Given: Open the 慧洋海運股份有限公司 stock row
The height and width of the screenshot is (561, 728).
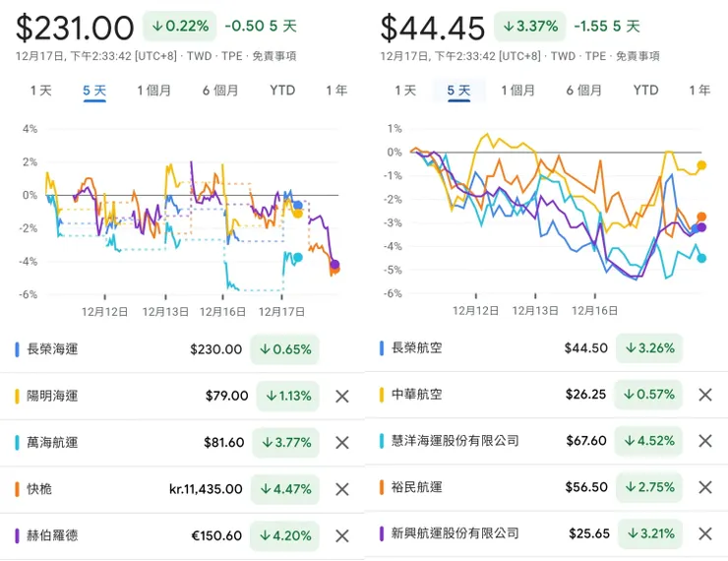Looking at the screenshot, I should 546,441.
